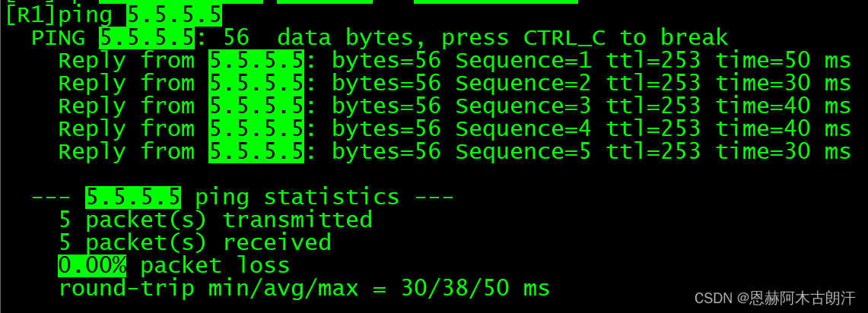868x313 pixels.
Task: Click the Sequence=2 text in the second reply
Action: (x=523, y=84)
